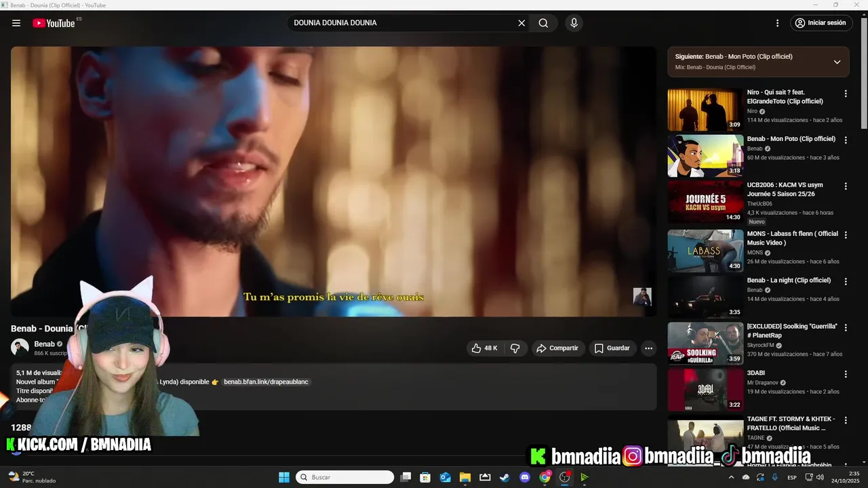Image resolution: width=868 pixels, height=488 pixels.
Task: Open title Niro - Qui sait ? feat. ElGrandeToto
Action: point(785,97)
